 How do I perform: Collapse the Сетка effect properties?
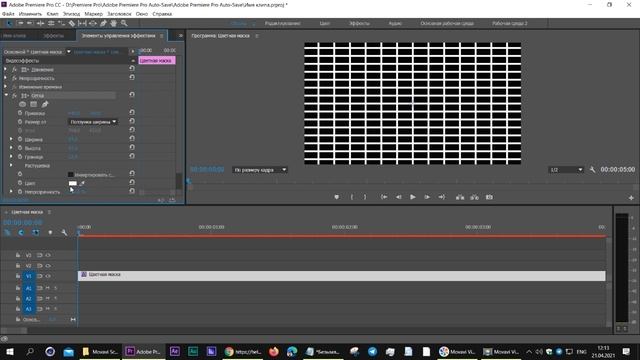click(x=6, y=95)
